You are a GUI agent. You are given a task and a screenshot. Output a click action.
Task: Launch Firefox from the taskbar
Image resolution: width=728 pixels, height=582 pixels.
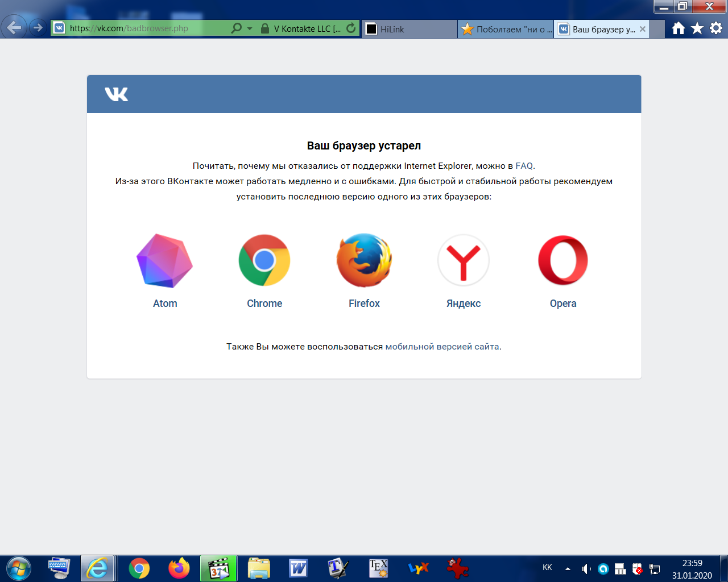(179, 568)
